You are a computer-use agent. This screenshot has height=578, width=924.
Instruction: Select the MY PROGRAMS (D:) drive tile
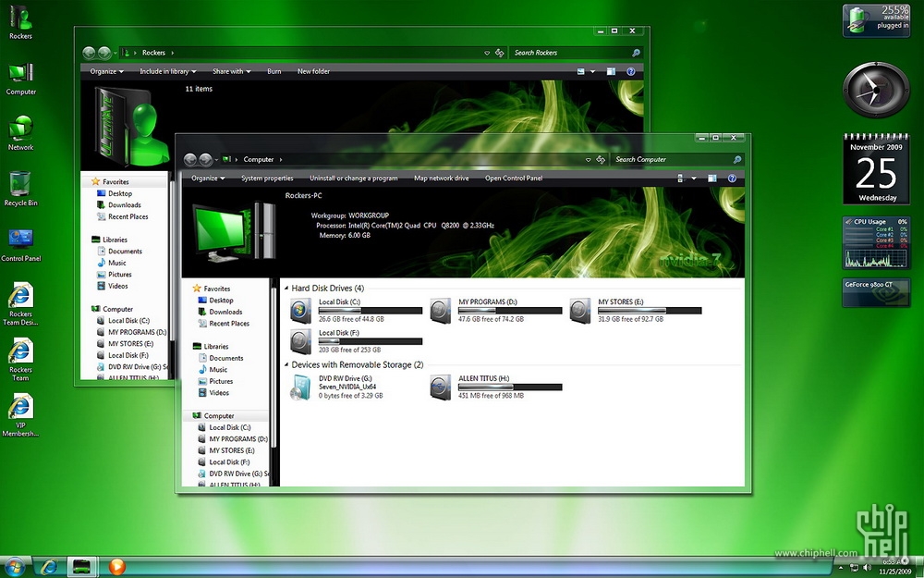coord(496,310)
